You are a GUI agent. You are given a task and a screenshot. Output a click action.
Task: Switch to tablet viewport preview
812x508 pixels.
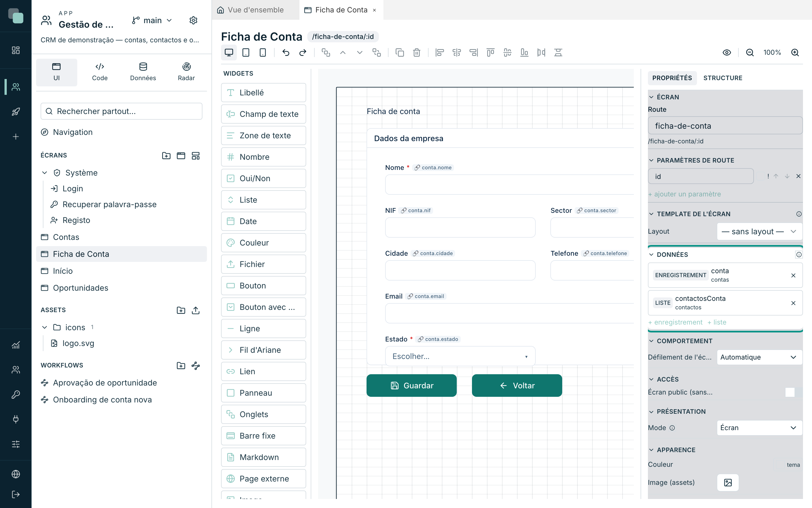[x=246, y=52]
